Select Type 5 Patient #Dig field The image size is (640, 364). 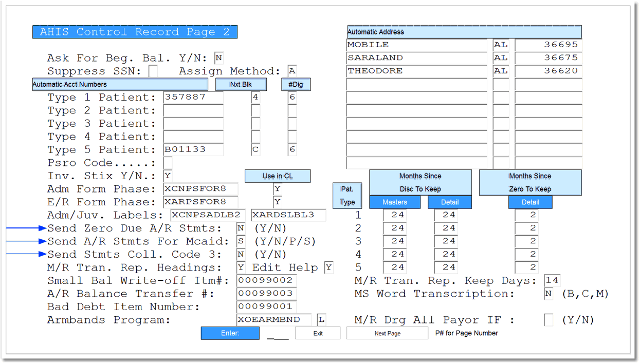point(292,150)
